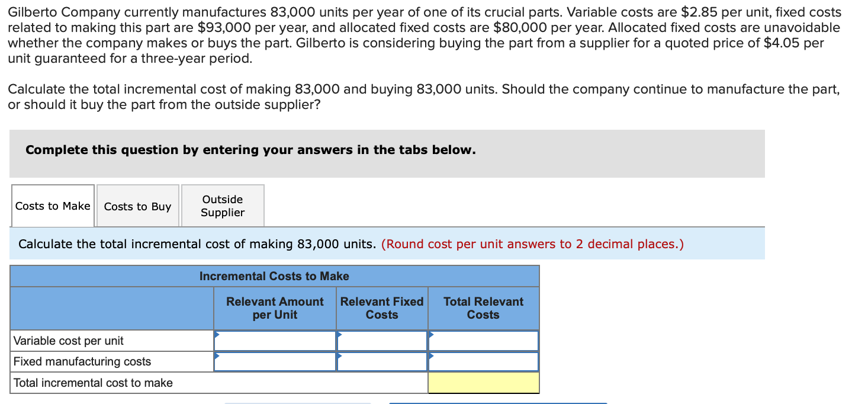The width and height of the screenshot is (868, 404).
Task: Select the Costs to Make tab
Action: click(x=53, y=206)
